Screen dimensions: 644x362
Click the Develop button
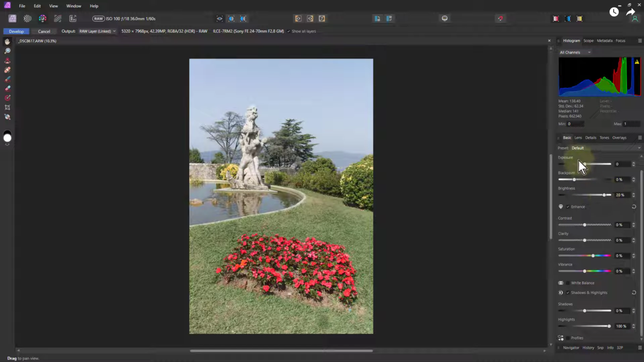click(16, 32)
